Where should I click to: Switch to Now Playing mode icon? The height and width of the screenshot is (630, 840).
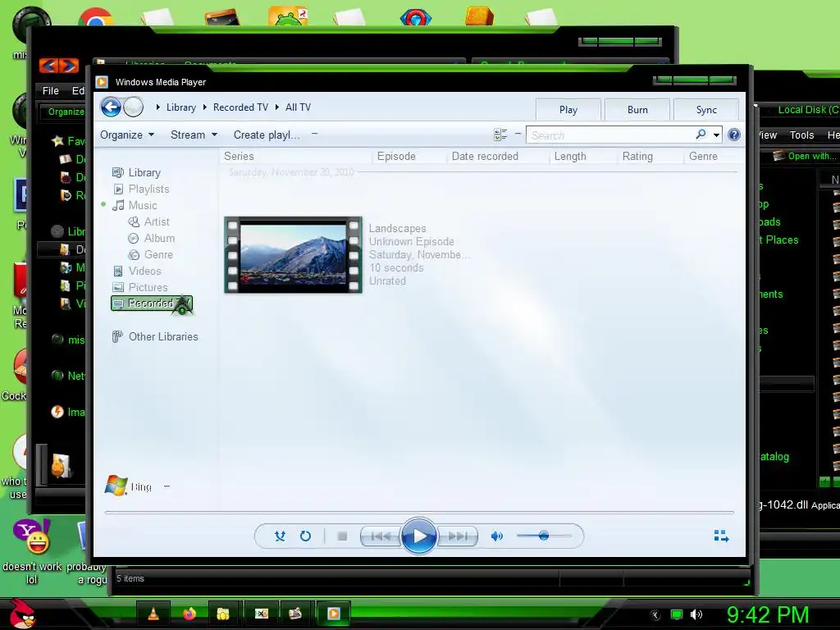(721, 536)
